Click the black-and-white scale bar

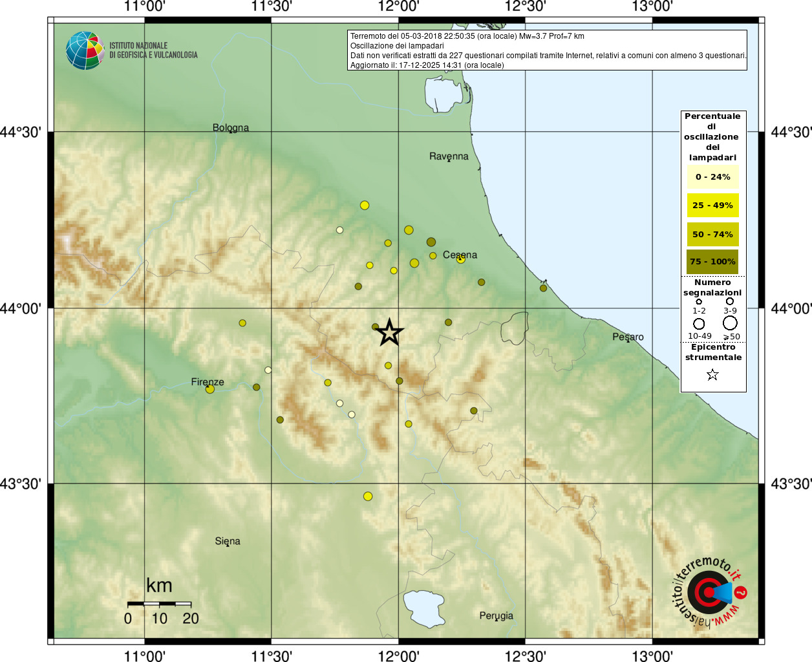point(159,604)
